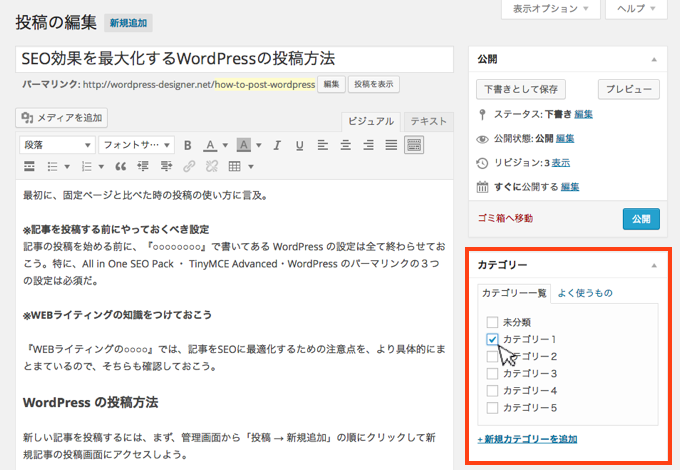Check the カテゴリー5 checkbox
Screen dimensions: 680x471
pos(492,408)
